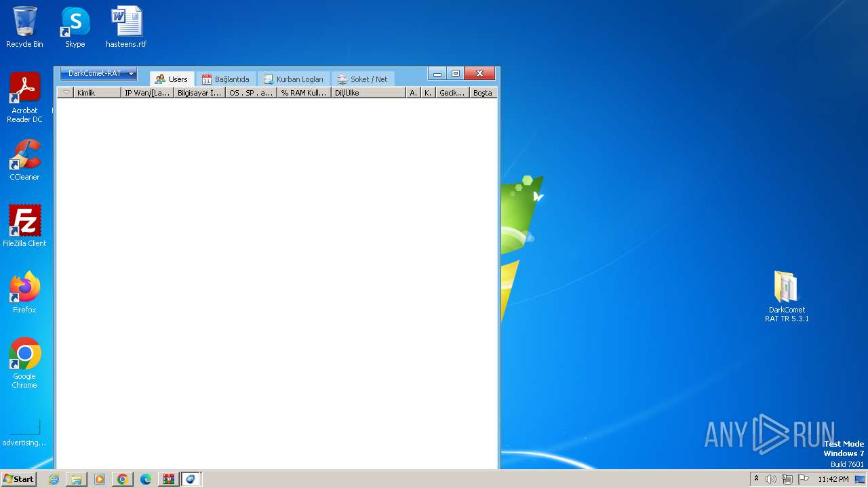This screenshot has width=868, height=488.
Task: Select the hasteens.rtf document icon
Action: pyautogui.click(x=126, y=27)
